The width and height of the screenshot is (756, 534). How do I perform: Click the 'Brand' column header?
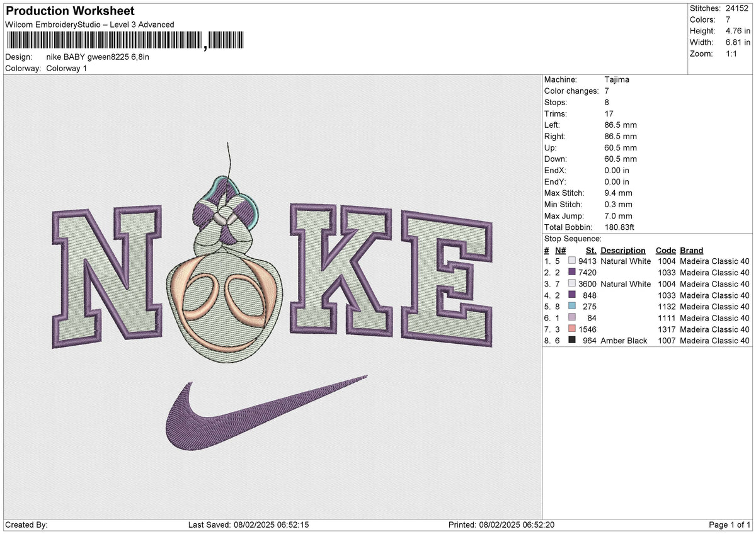pyautogui.click(x=692, y=250)
